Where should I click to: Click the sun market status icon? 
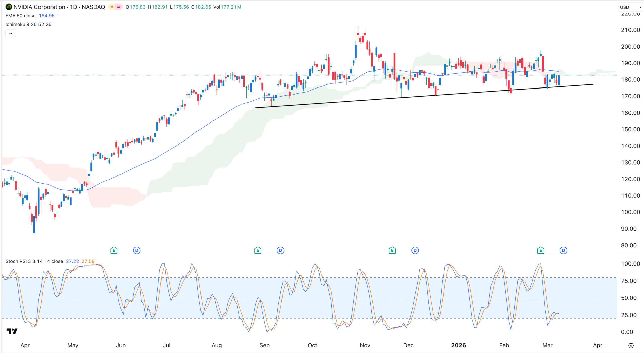click(112, 7)
